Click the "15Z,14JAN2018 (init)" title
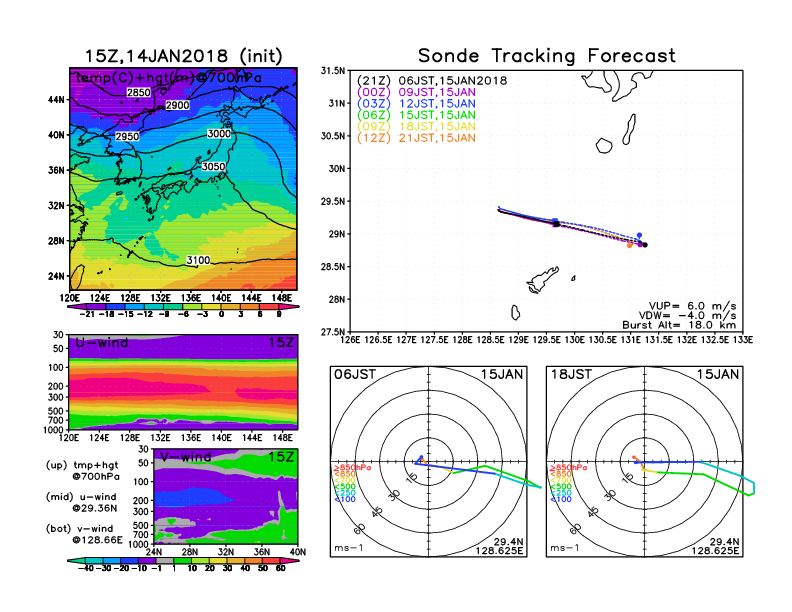The width and height of the screenshot is (792, 612). (183, 56)
